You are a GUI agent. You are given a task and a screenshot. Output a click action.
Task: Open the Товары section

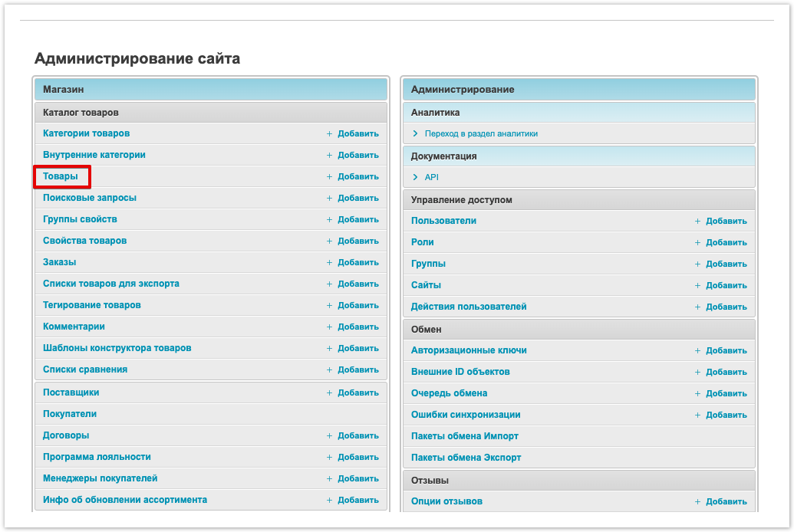point(61,176)
